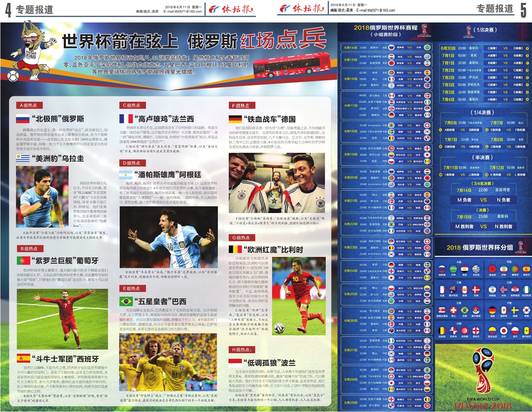Click the "7月15日" final match date
532x412 pixels.
tap(465, 217)
